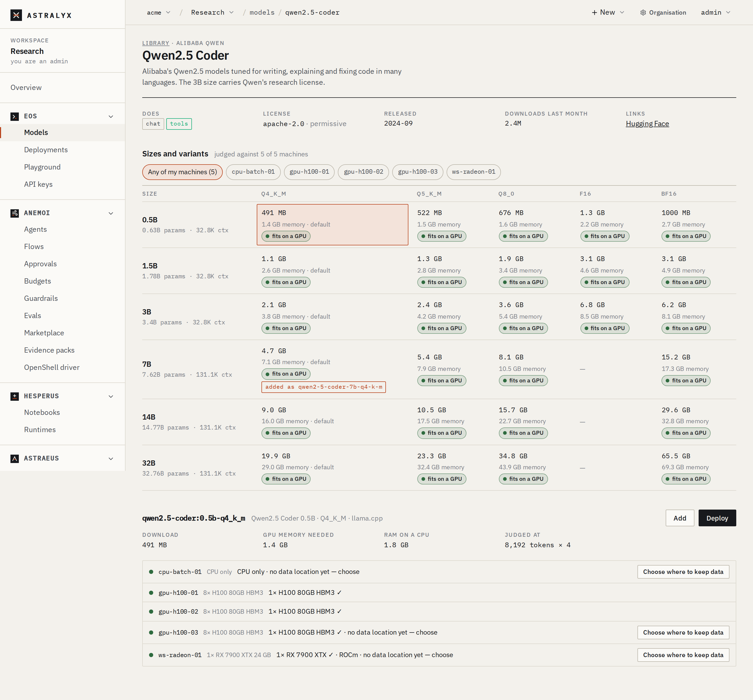Click the models breadcrumb

pyautogui.click(x=262, y=13)
